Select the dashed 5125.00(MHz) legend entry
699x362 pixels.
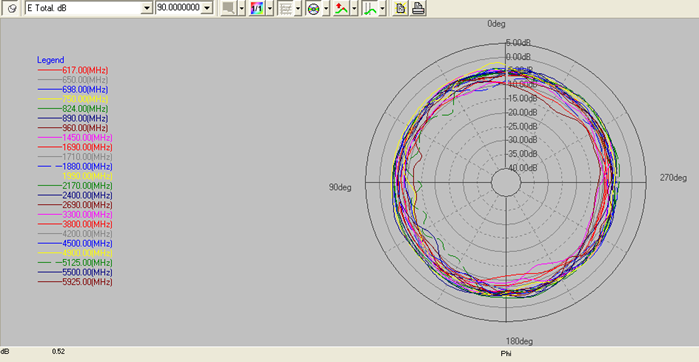point(75,263)
